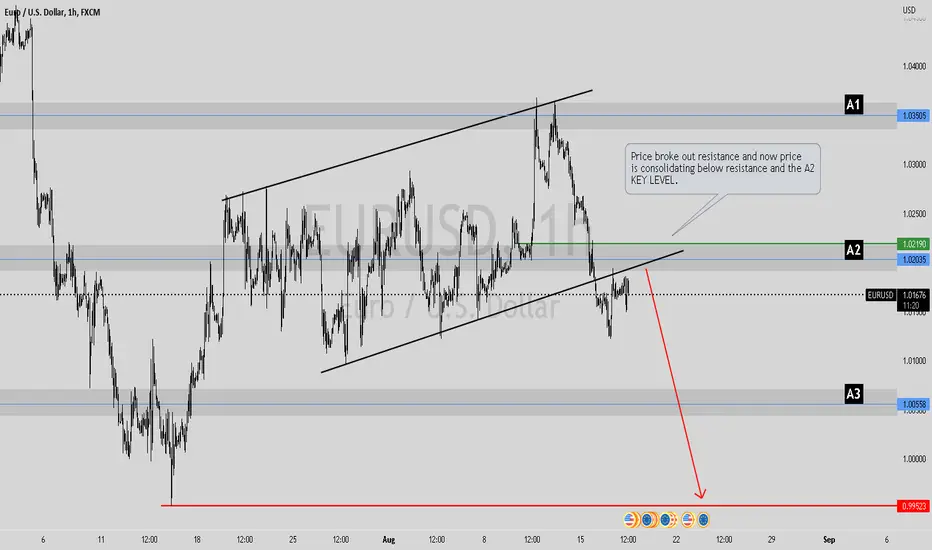Select the 'Price broke out resistance' callout note
The width and height of the screenshot is (932, 550).
click(722, 169)
